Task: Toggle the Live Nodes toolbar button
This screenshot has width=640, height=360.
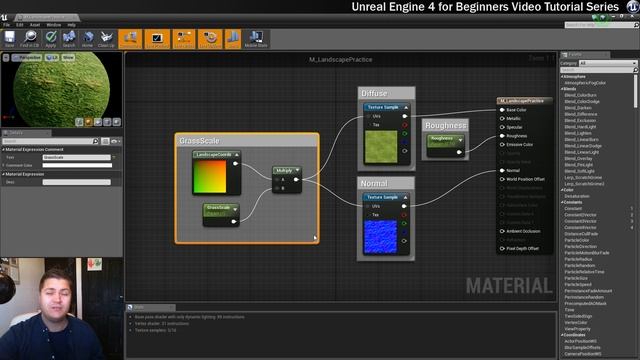Action: [x=184, y=39]
